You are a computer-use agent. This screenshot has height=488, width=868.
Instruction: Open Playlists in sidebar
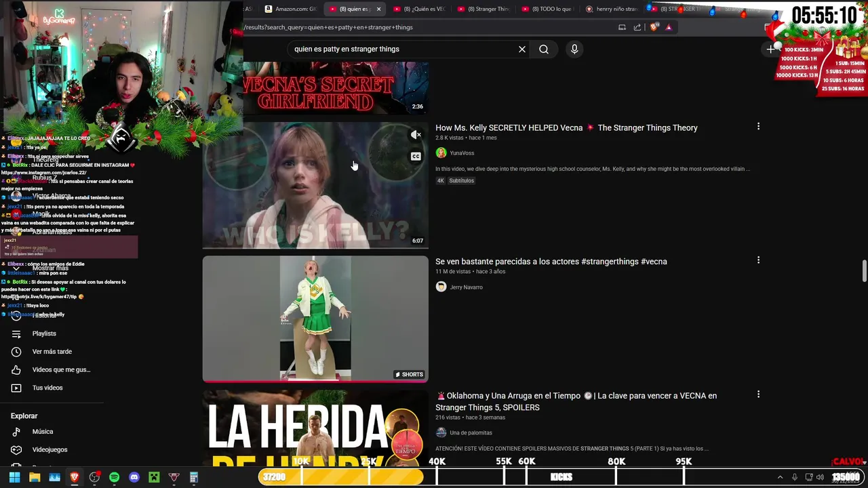coord(44,333)
